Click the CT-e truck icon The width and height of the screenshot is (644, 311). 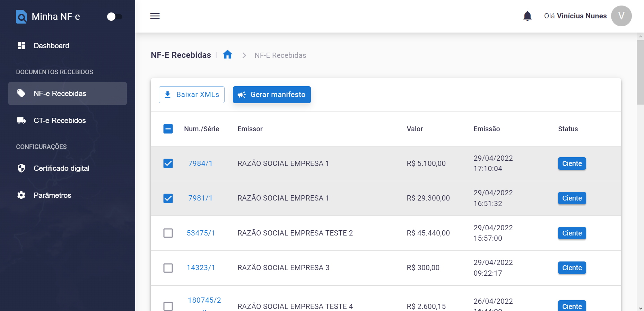click(x=21, y=121)
